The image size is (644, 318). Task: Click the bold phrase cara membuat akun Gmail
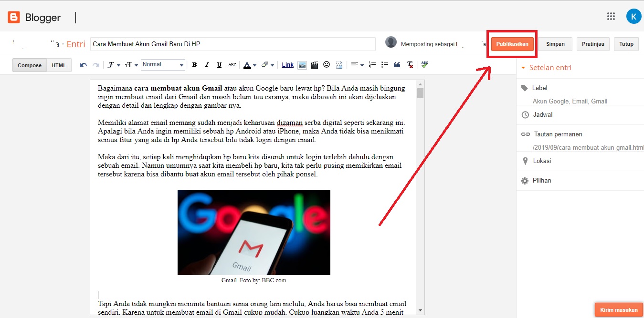point(178,88)
